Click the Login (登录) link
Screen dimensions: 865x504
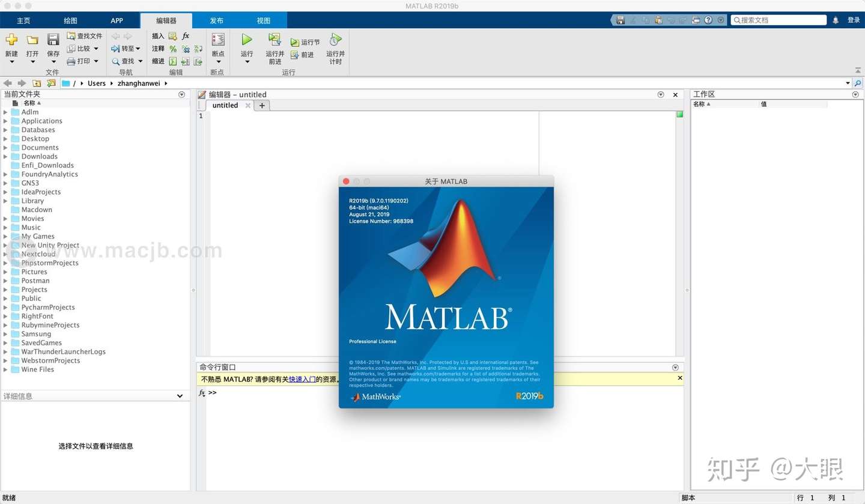click(x=854, y=20)
